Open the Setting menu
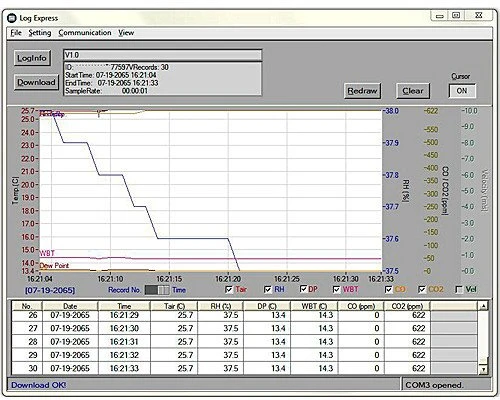This screenshot has width=500, height=400. pos(40,33)
